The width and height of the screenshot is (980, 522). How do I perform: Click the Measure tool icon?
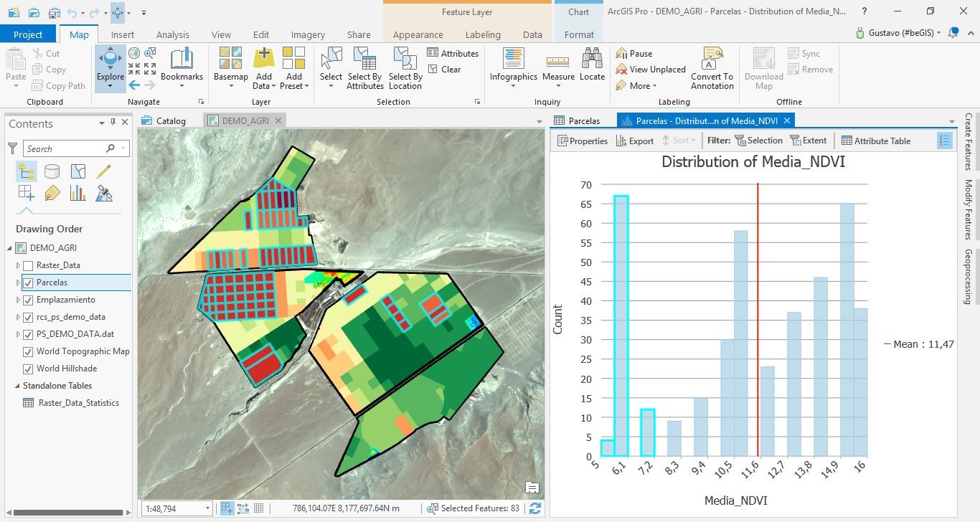click(x=558, y=61)
